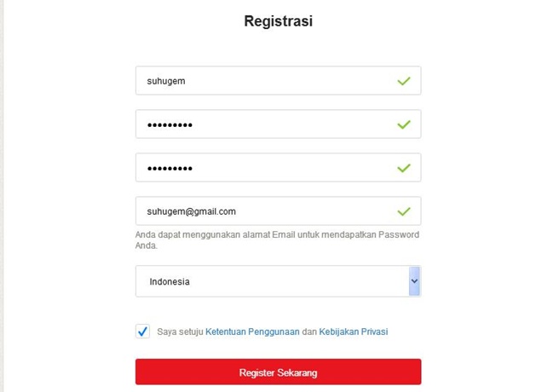Click the green checkmark in the username field
The width and height of the screenshot is (548, 392).
tap(403, 81)
